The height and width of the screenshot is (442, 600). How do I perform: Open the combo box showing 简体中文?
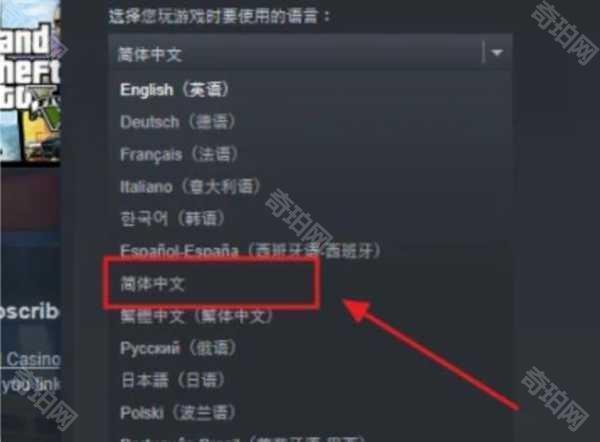pos(311,53)
